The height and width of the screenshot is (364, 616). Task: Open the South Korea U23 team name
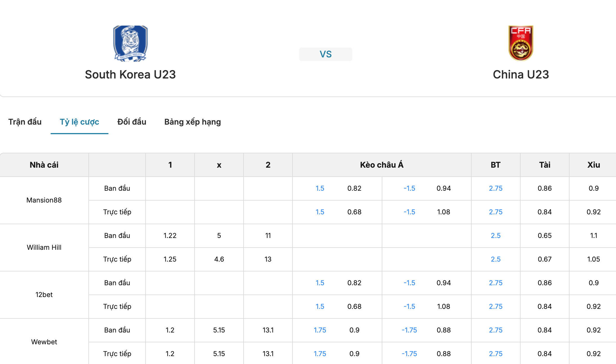click(130, 75)
